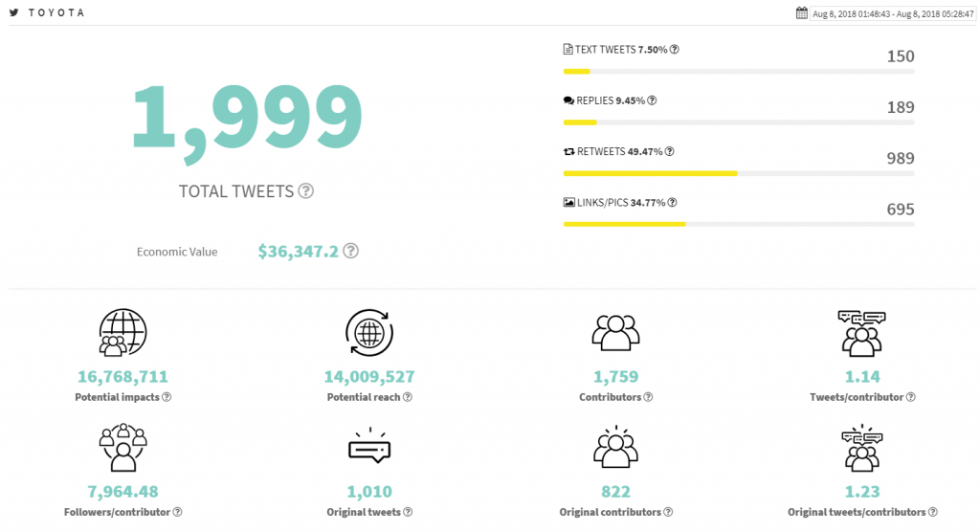Click the help icon next to Potential reach
980x532 pixels.
point(408,397)
